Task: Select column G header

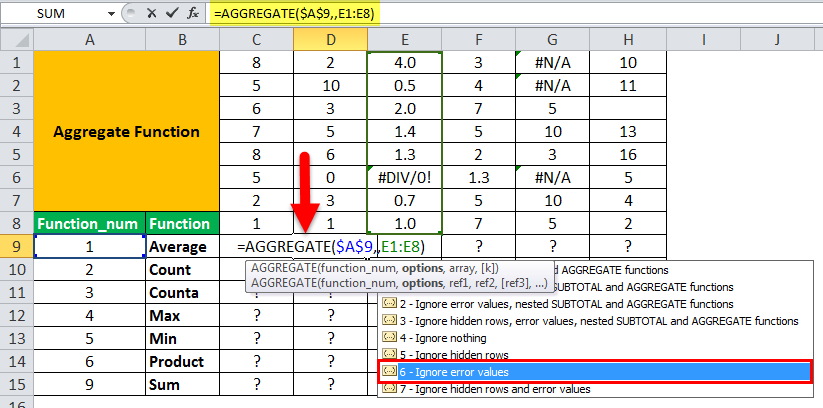Action: point(553,39)
